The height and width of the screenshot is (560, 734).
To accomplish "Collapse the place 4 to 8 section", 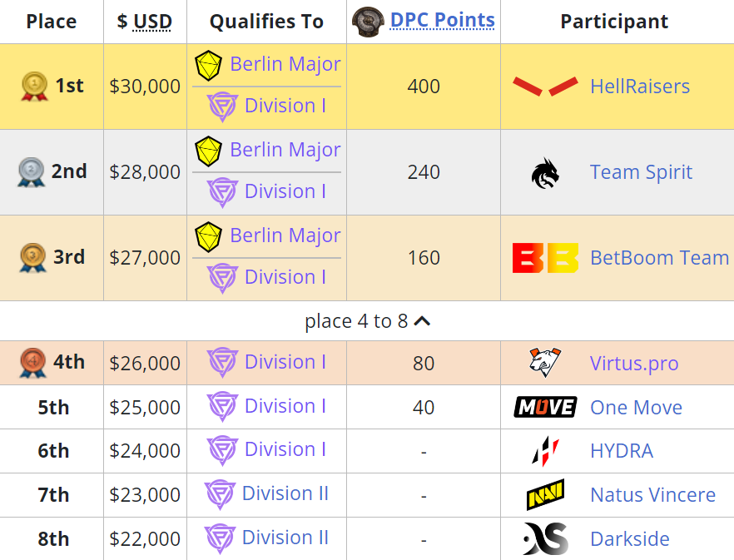I will pos(422,321).
